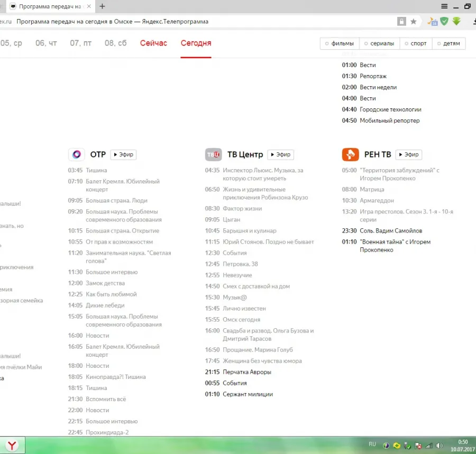Click the 00:55 События program
476x454 pixels.
click(x=226, y=383)
